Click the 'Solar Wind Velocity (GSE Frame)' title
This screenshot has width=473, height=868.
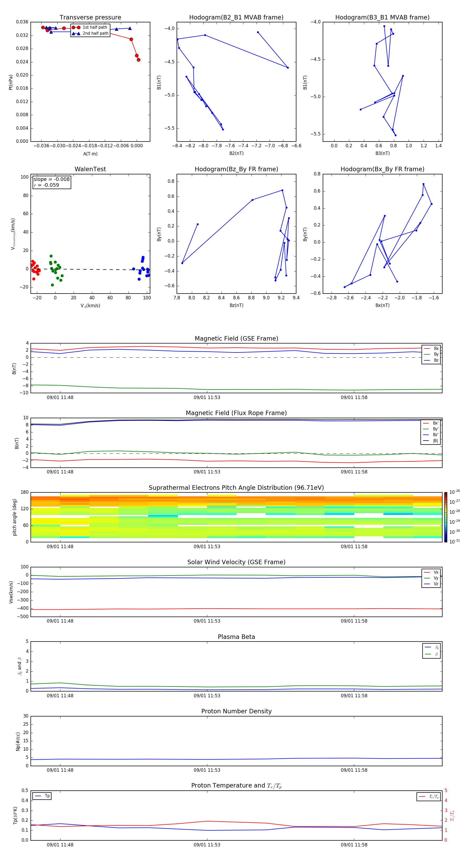point(236,562)
